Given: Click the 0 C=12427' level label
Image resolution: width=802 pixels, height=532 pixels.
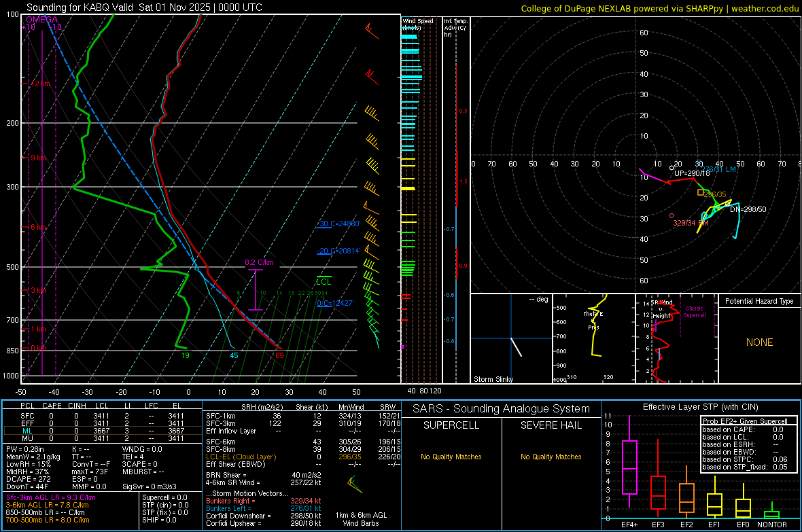Looking at the screenshot, I should click(x=335, y=303).
